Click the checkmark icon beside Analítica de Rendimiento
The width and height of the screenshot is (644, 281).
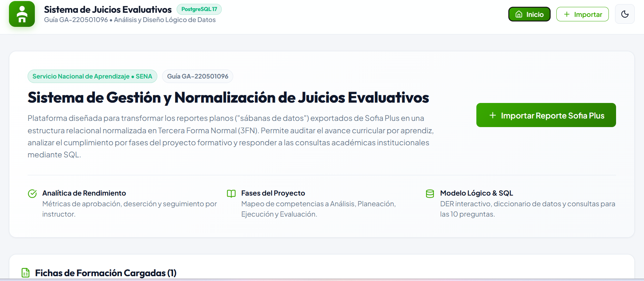32,194
